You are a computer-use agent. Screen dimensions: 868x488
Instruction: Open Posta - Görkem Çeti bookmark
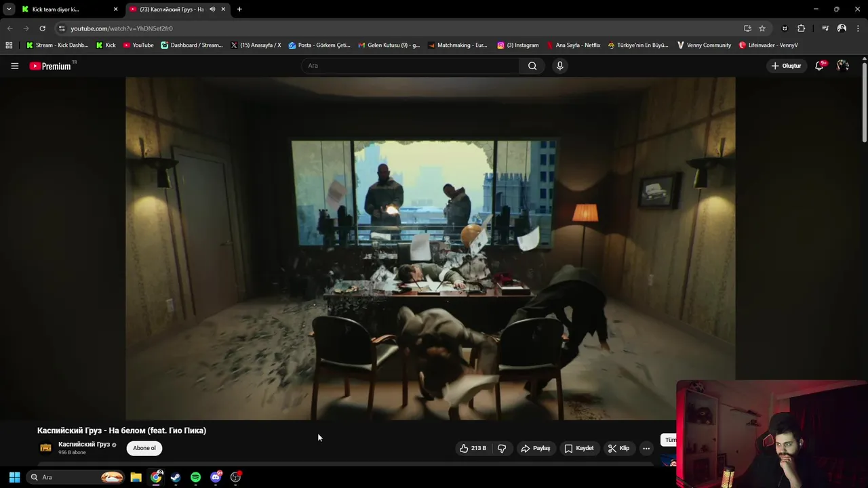(x=319, y=45)
